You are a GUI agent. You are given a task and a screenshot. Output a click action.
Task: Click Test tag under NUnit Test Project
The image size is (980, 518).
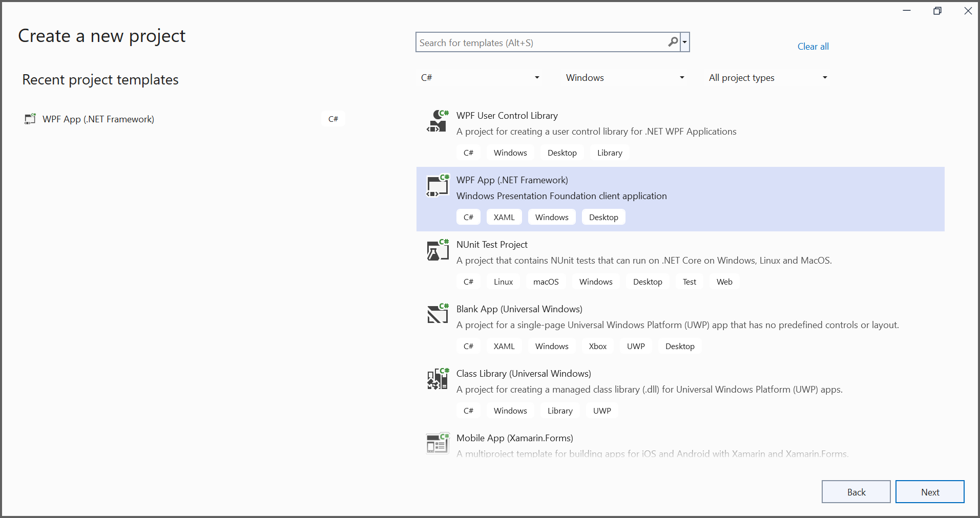[689, 282]
